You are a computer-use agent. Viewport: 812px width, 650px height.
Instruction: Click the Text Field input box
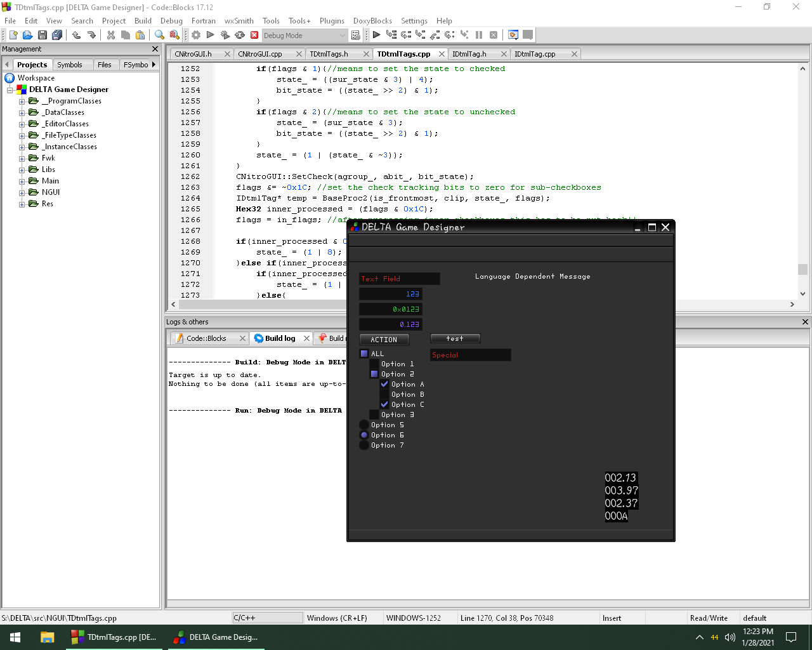(400, 279)
